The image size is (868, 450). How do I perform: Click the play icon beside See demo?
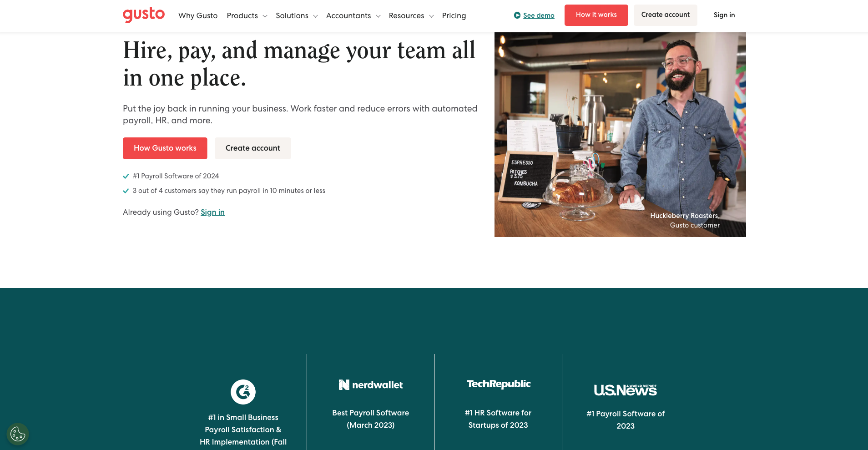point(517,15)
